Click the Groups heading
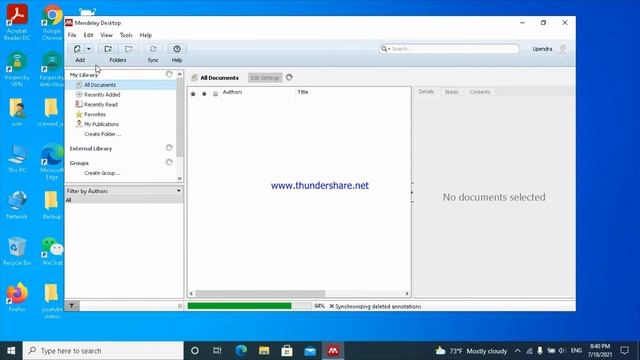 coord(79,163)
